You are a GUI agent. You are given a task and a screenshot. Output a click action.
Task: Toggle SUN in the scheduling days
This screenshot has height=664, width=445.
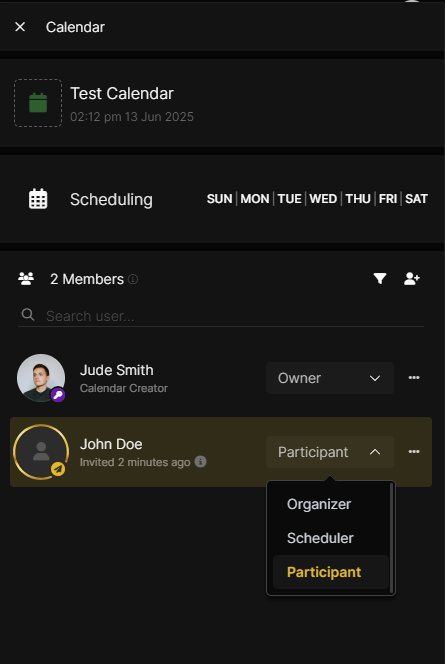219,199
